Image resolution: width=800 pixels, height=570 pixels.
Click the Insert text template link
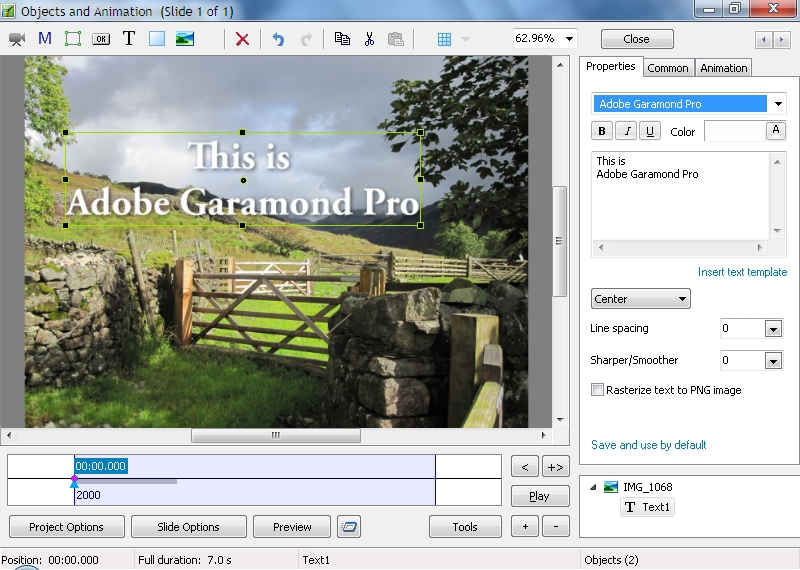click(742, 272)
